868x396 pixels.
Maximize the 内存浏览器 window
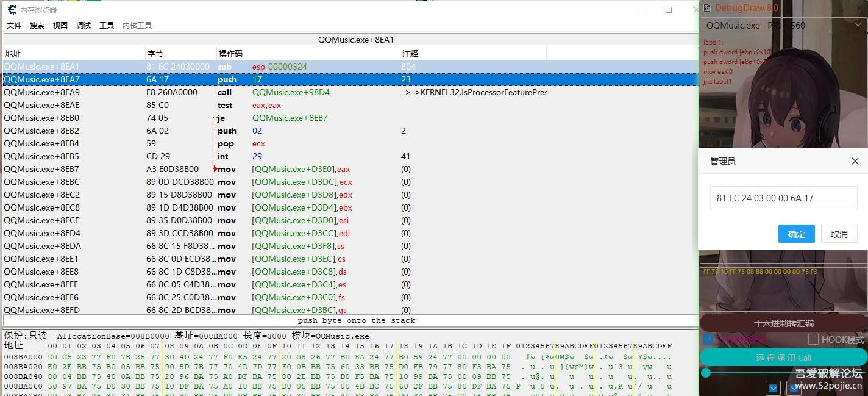(x=669, y=10)
